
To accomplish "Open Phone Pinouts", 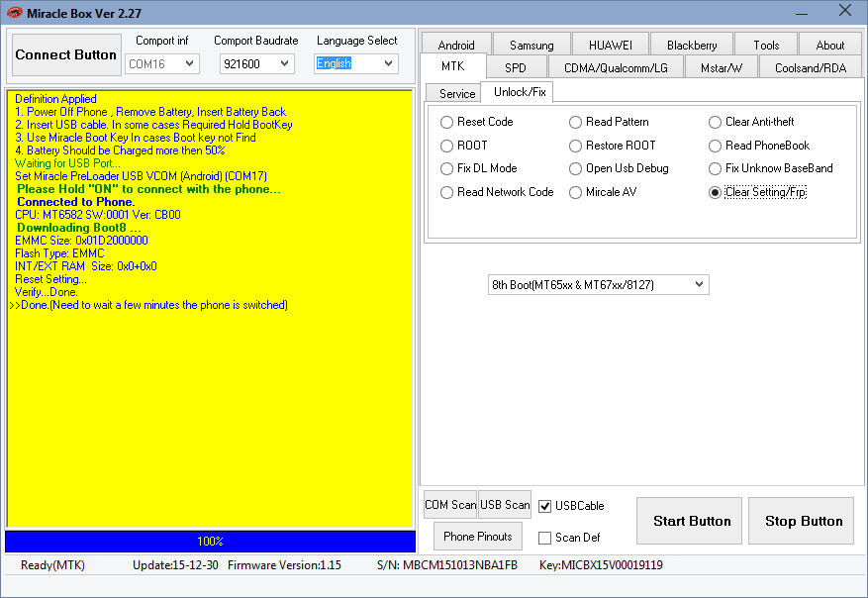I will [x=478, y=536].
